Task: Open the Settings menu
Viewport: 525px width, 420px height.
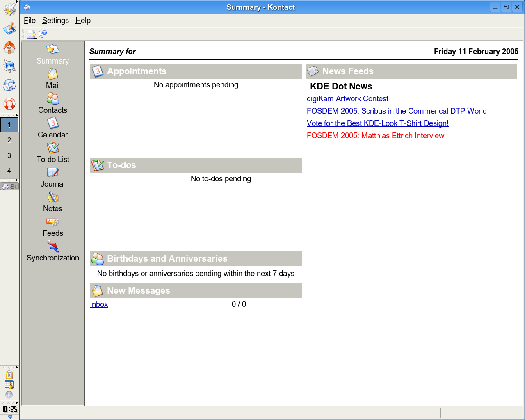Action: click(x=55, y=21)
